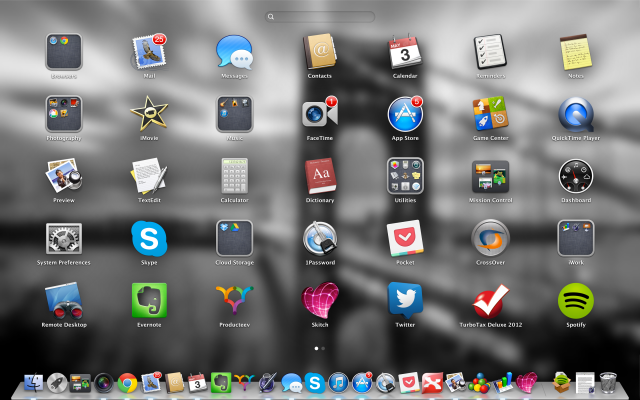Open iTunes from the Dock
This screenshot has height=400, width=640.
click(x=338, y=383)
